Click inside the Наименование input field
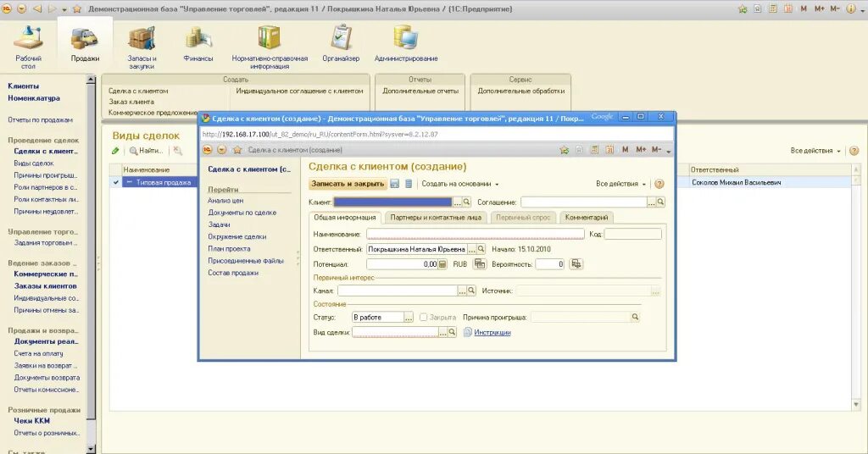Viewport: 868px width, 454px height. click(475, 235)
